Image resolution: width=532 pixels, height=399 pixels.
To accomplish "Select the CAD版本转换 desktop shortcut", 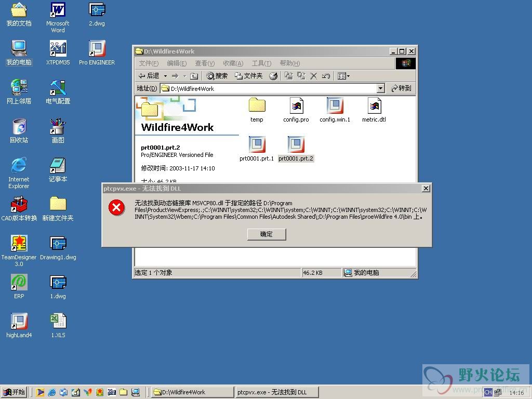I will pyautogui.click(x=19, y=209).
